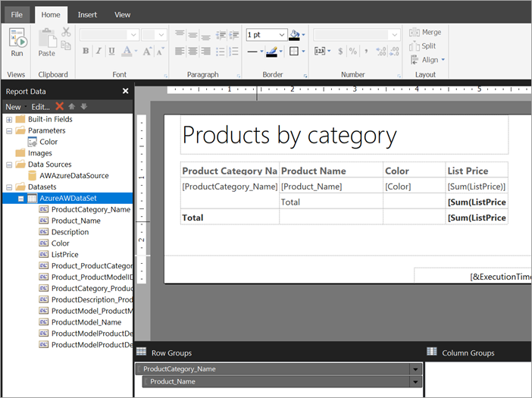Click the bulleted list icon

click(221, 52)
